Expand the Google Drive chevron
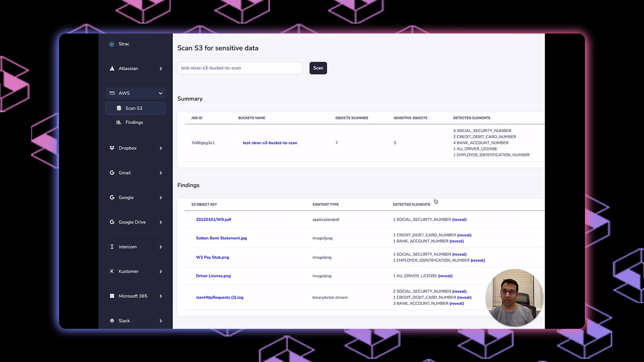Viewport: 644px width, 362px height. (x=161, y=222)
